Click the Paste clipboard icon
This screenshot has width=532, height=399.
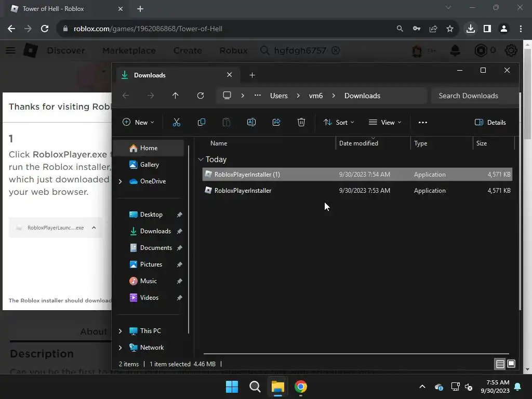click(x=227, y=123)
